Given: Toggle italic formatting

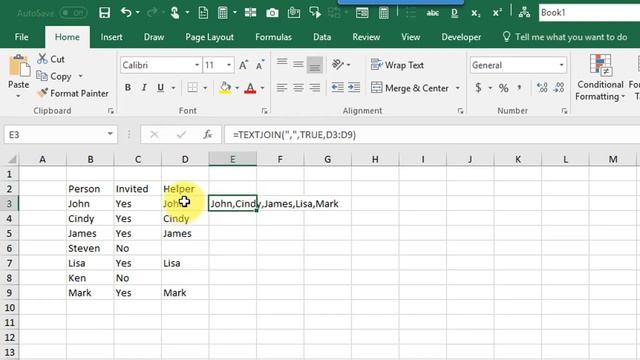Looking at the screenshot, I should 144,88.
